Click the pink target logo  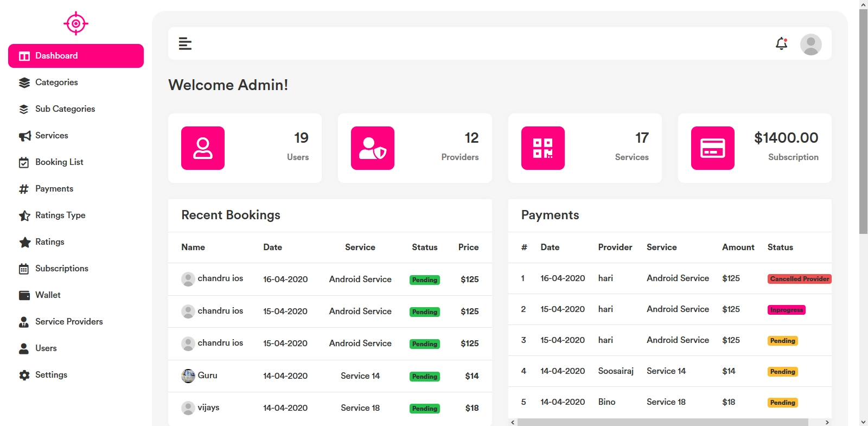point(76,23)
